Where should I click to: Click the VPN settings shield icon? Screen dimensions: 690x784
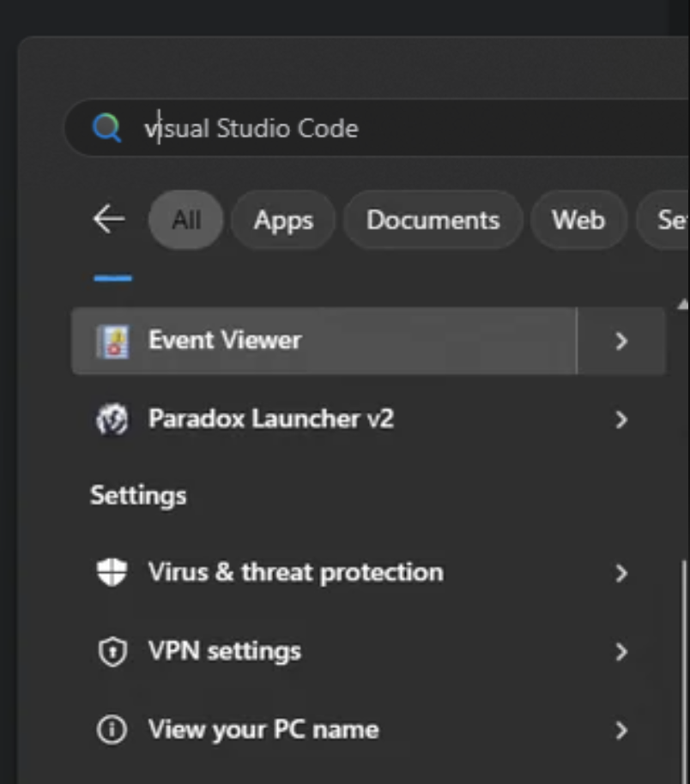tap(112, 652)
